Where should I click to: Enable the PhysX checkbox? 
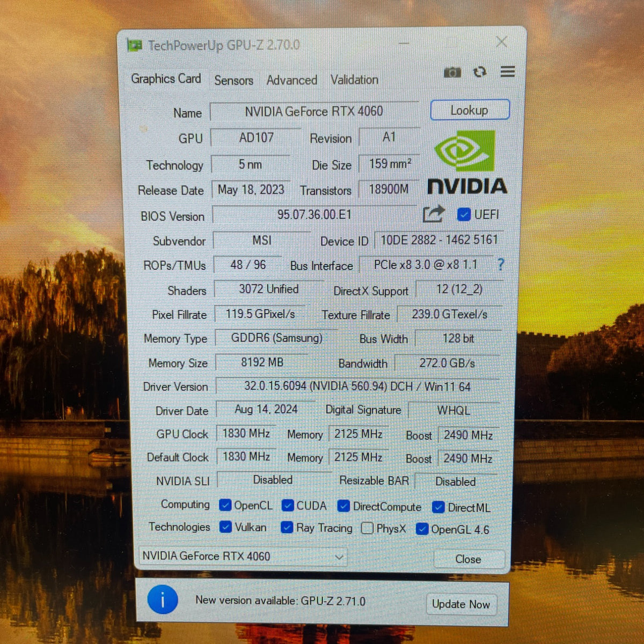coord(367,528)
